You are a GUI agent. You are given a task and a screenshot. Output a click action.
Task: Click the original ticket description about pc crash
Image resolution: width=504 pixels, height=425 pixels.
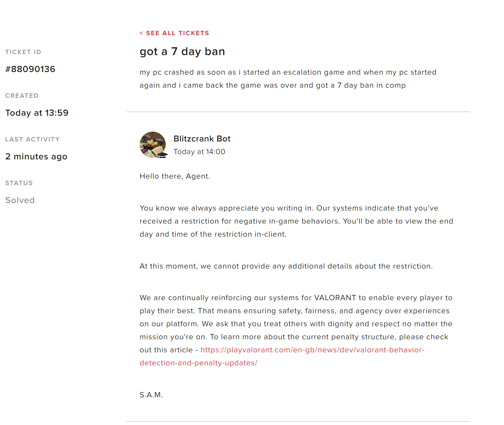(288, 79)
